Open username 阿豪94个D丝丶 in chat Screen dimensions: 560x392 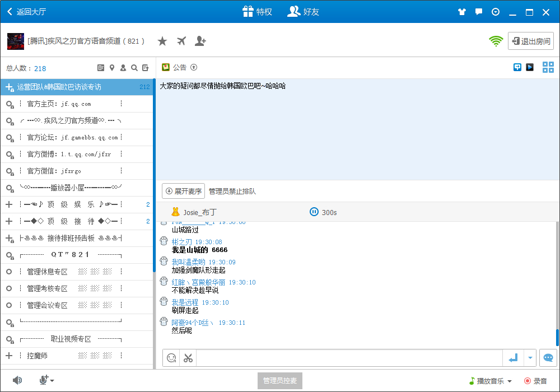click(x=193, y=323)
